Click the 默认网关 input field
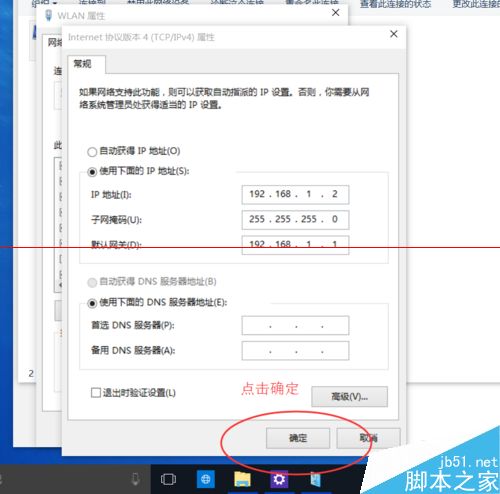This screenshot has width=500, height=494. (x=295, y=245)
